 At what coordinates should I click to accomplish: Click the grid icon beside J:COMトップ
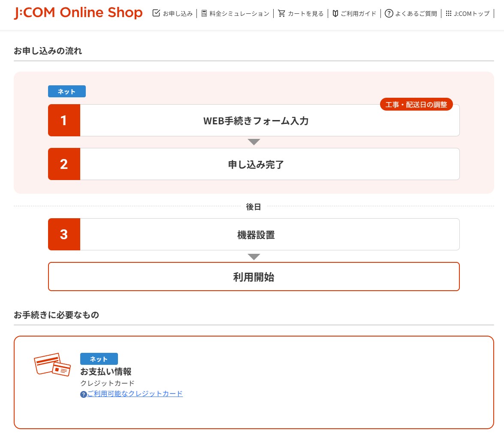[449, 13]
